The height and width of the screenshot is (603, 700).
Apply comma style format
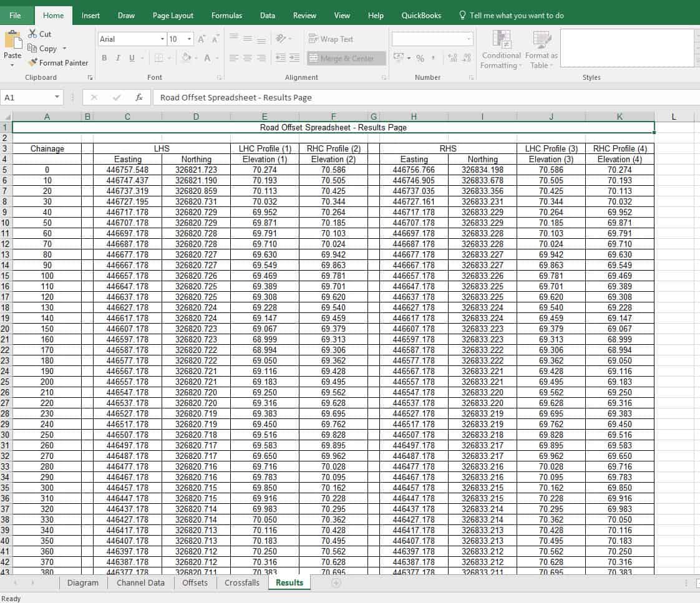tap(433, 58)
